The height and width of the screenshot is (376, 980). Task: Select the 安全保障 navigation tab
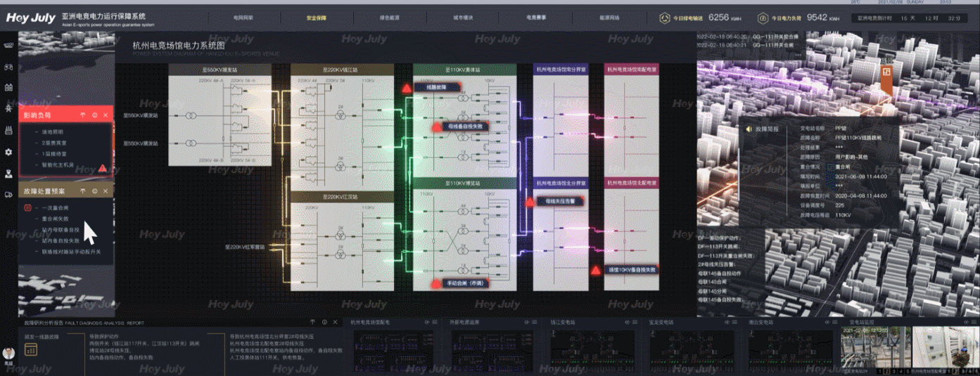click(317, 18)
